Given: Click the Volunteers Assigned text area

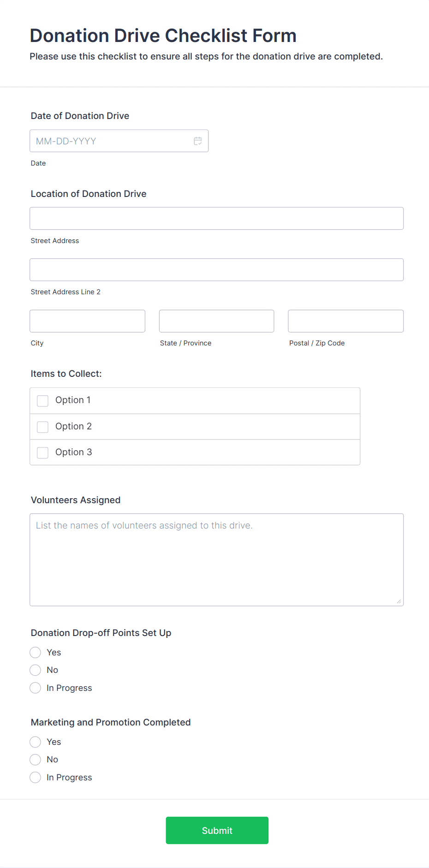Looking at the screenshot, I should tap(217, 560).
